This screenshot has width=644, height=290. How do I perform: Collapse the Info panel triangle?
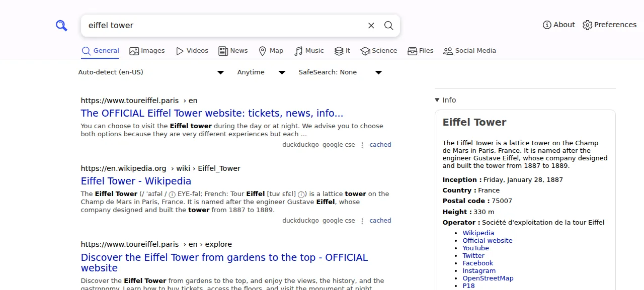click(437, 100)
